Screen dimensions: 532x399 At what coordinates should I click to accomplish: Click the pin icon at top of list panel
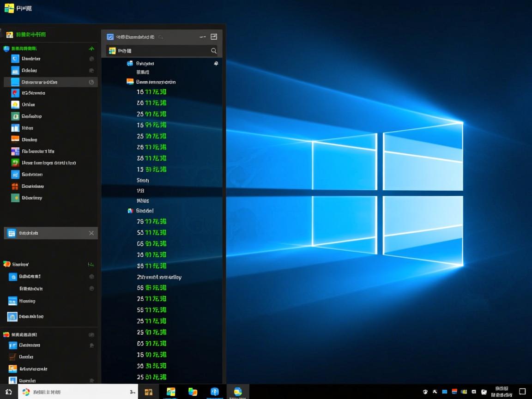[x=216, y=63]
